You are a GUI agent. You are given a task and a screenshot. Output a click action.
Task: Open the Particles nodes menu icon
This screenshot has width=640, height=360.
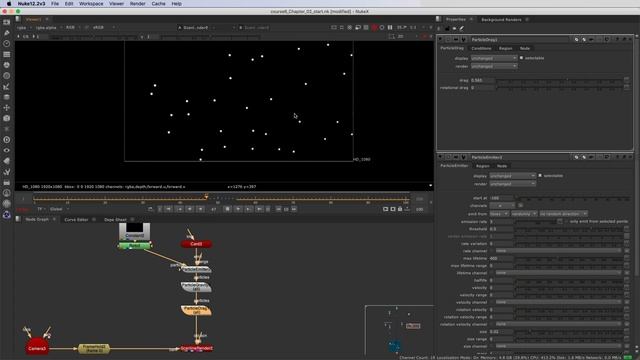click(x=7, y=129)
